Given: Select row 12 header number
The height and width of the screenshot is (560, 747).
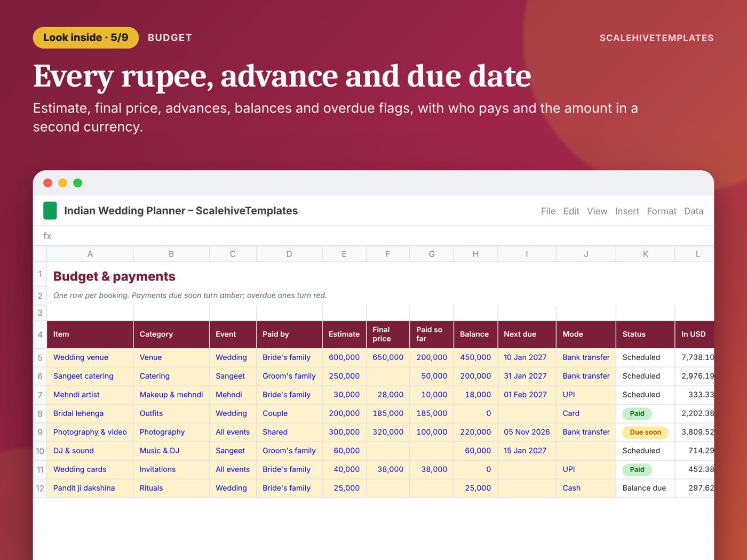Looking at the screenshot, I should tap(40, 488).
